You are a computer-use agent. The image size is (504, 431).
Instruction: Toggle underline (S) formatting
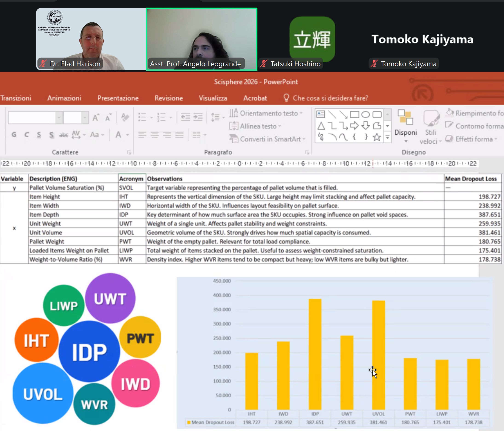point(39,135)
